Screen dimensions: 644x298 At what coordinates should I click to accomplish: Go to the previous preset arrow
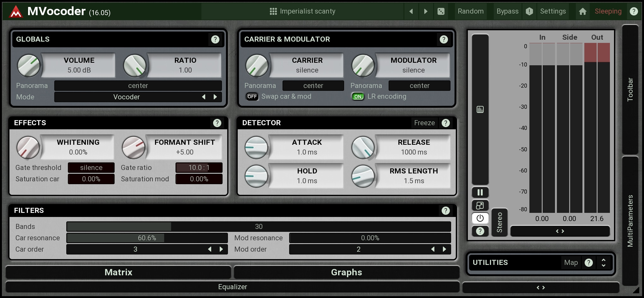(x=411, y=11)
